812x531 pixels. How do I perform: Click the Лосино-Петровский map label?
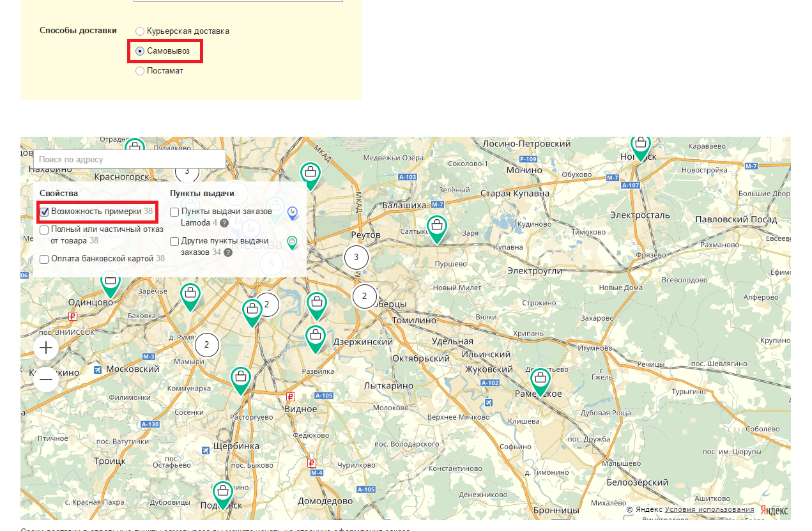(x=526, y=144)
